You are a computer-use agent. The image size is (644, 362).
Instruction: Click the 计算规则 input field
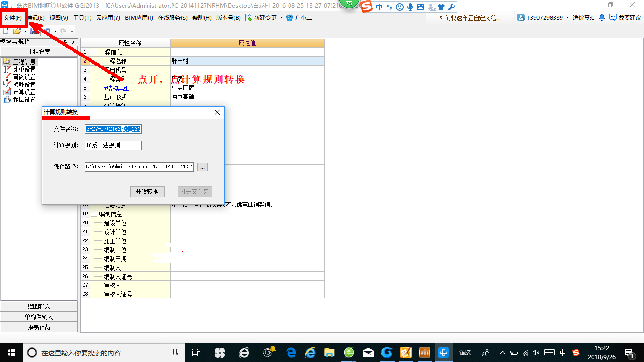pyautogui.click(x=113, y=146)
